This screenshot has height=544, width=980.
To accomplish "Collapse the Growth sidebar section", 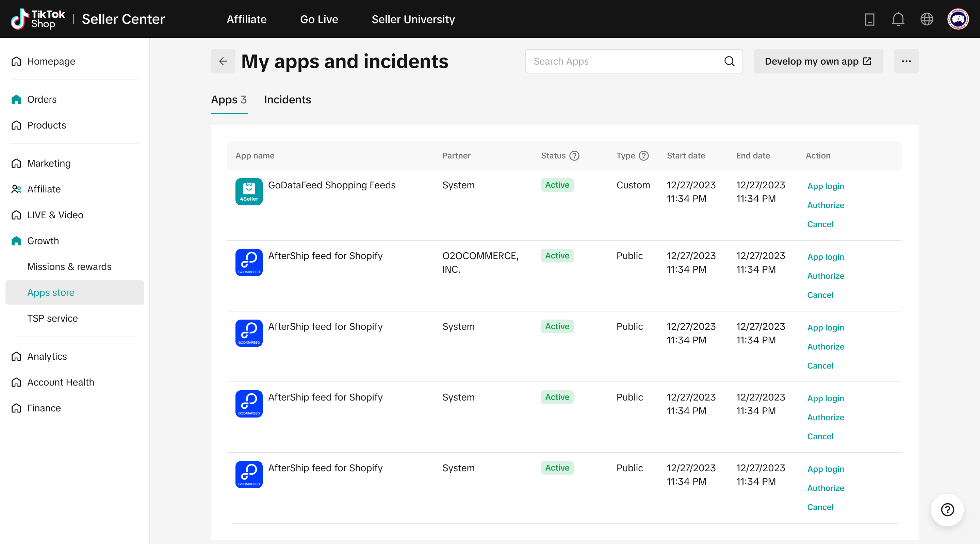I will (43, 241).
